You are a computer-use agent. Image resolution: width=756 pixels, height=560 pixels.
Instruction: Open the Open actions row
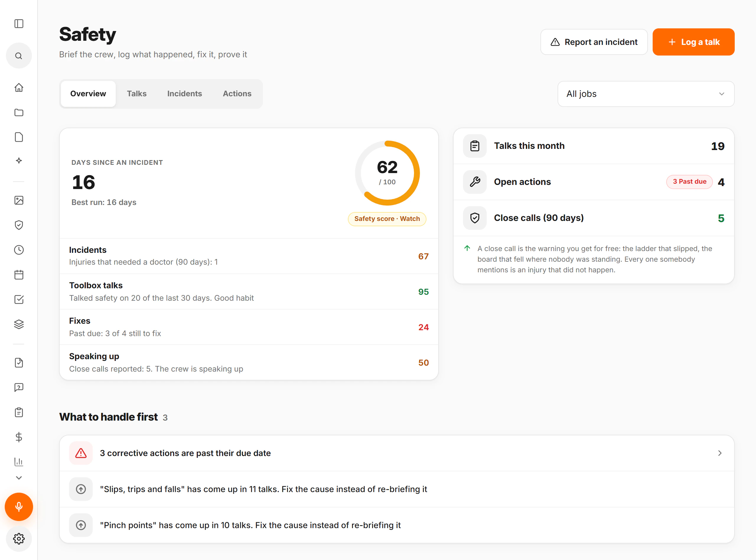[594, 182]
